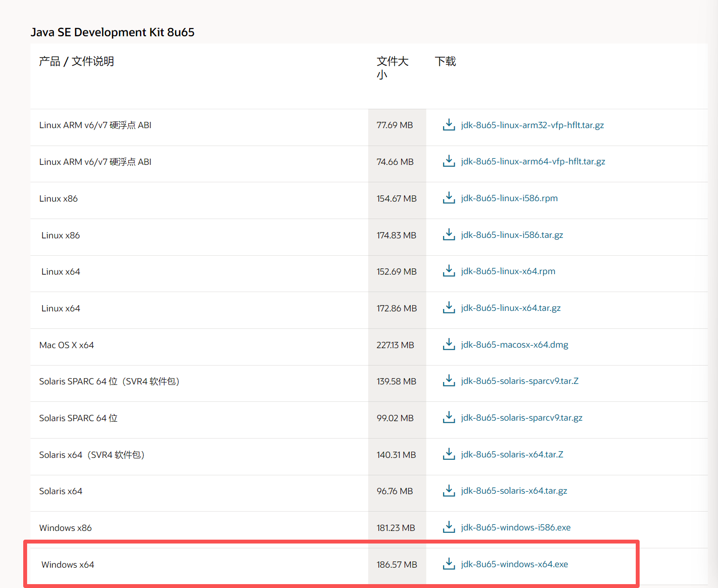Download jdk-8u65-linux-i586.rpm link
Image resolution: width=718 pixels, height=588 pixels.
[509, 198]
